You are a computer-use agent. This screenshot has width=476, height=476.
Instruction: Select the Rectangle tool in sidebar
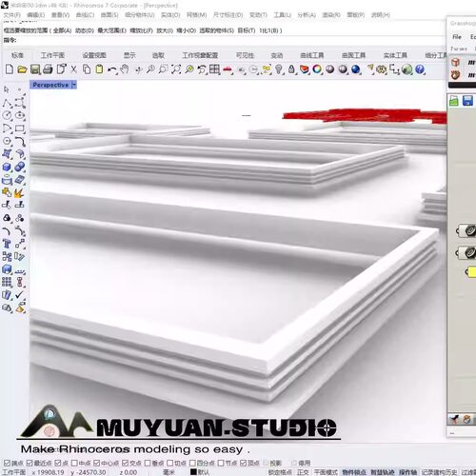click(x=20, y=129)
